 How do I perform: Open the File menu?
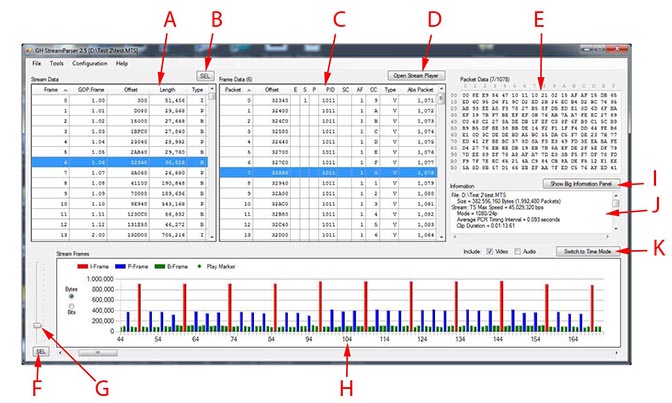36,63
